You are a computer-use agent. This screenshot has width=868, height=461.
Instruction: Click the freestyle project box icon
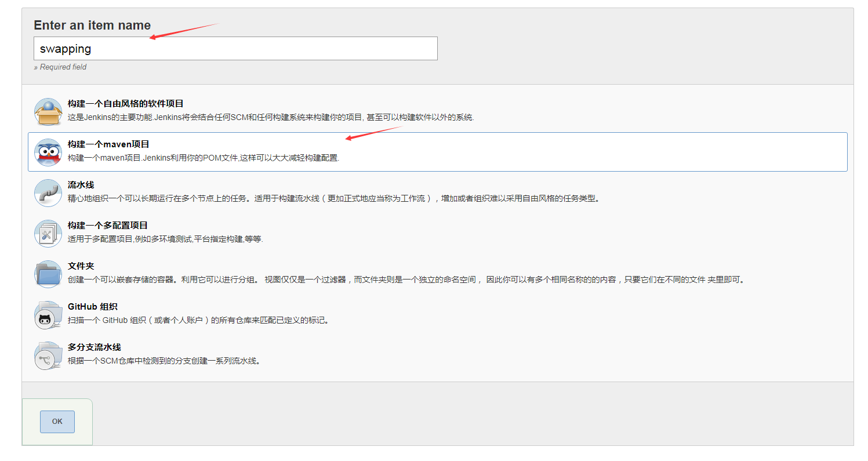tap(48, 111)
